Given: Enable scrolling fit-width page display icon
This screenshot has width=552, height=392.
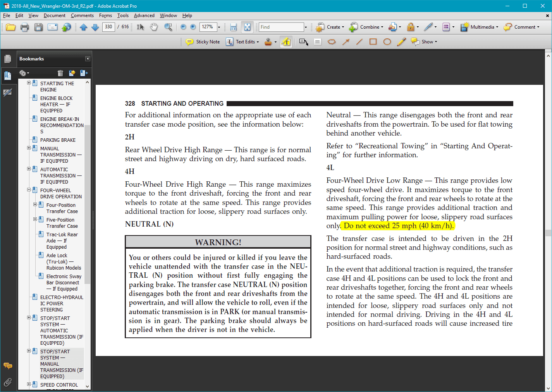Looking at the screenshot, I should (233, 27).
